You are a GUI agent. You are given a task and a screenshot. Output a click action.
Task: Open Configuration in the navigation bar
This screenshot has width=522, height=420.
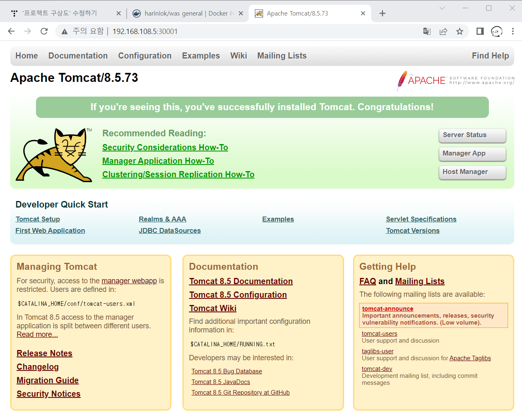tap(145, 56)
